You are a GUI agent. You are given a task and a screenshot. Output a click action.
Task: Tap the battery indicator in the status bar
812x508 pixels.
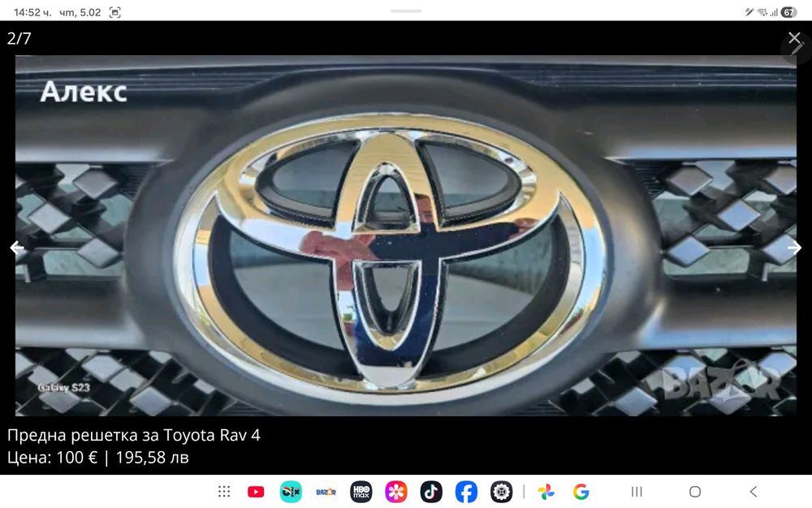pos(788,12)
